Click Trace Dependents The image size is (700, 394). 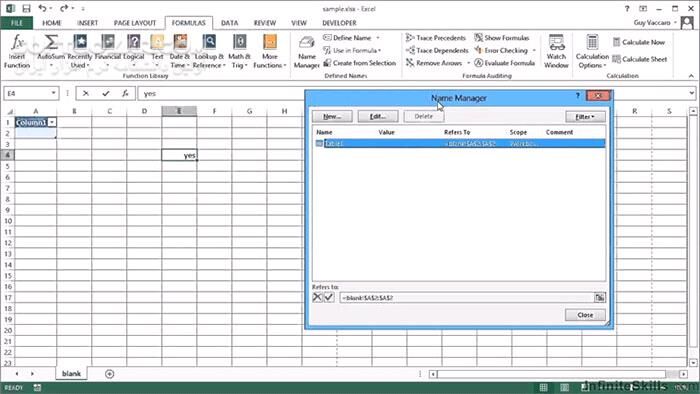437,50
